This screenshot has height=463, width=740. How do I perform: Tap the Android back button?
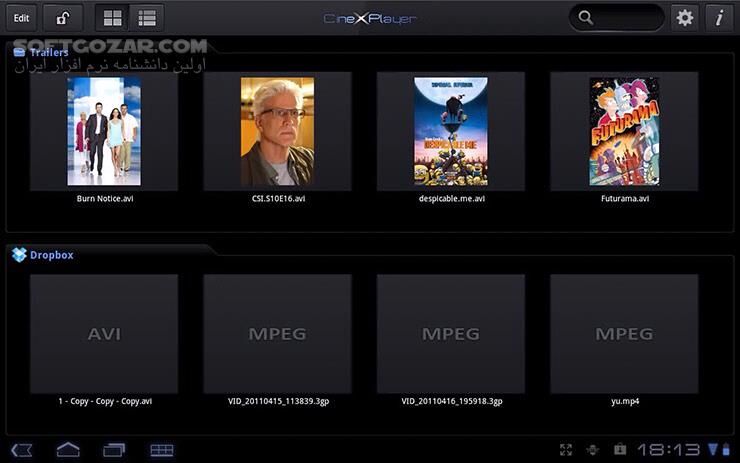click(x=22, y=450)
